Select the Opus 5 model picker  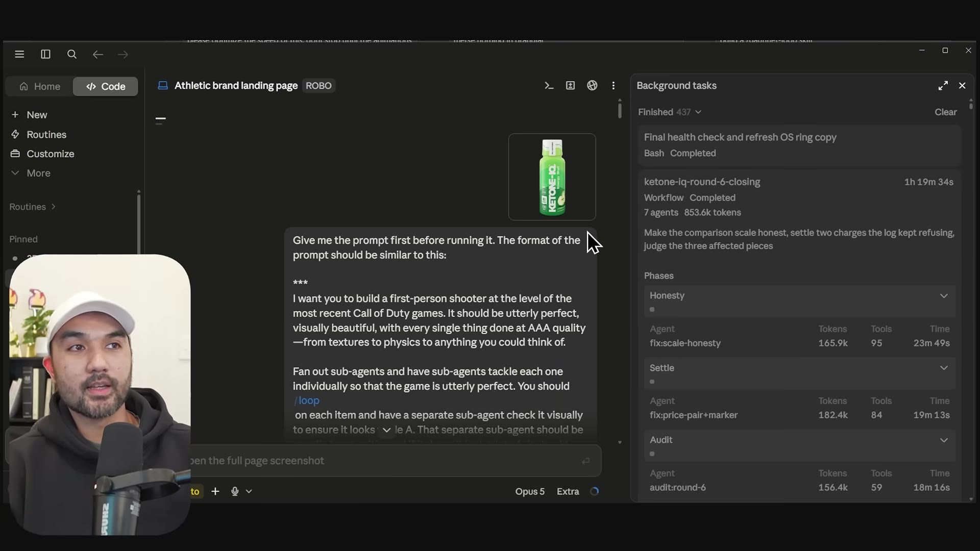(530, 491)
